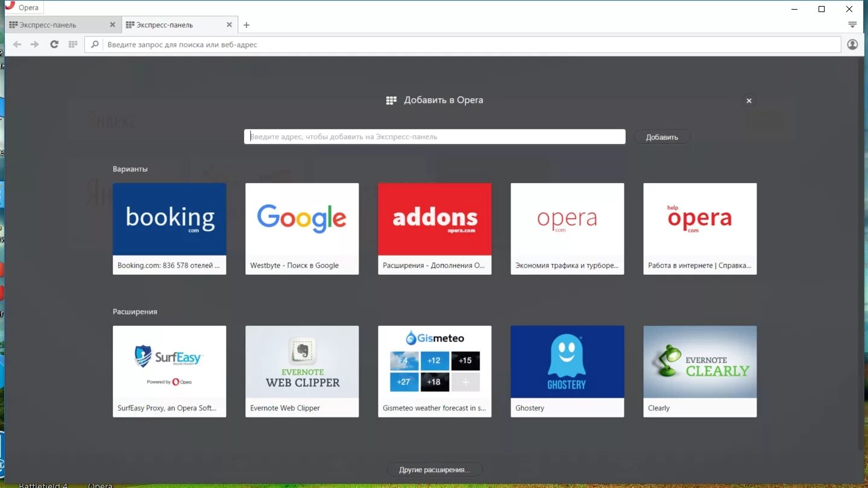Select the Gismeteo weather forecast extension
The height and width of the screenshot is (488, 868).
pos(435,372)
